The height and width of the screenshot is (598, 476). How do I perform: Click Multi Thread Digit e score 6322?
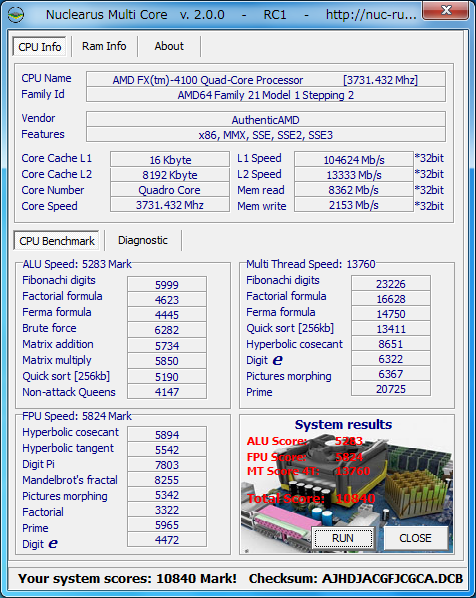pos(391,359)
